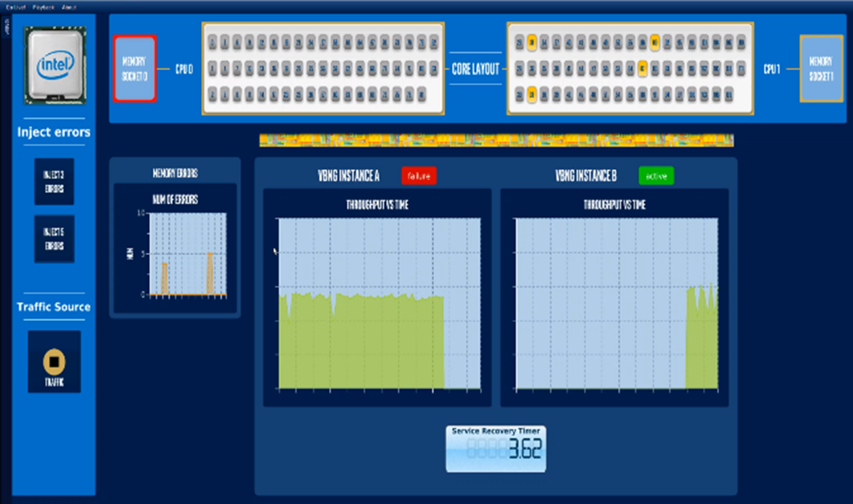
Task: Click the Core Layout label
Action: [476, 70]
